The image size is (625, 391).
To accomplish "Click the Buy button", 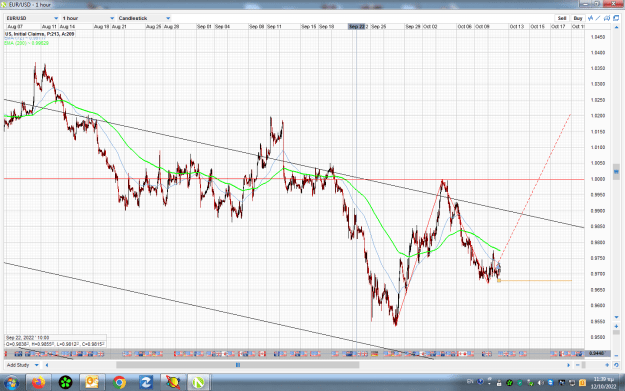I will 578,18.
